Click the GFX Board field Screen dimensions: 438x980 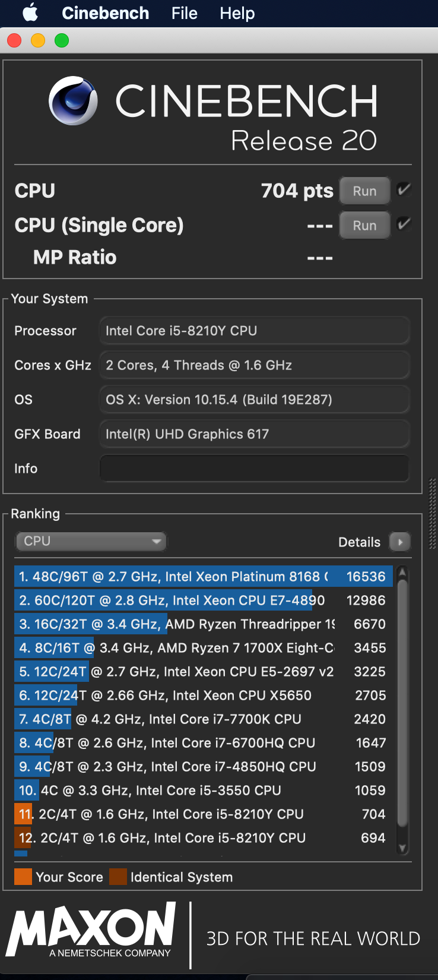[x=255, y=434]
